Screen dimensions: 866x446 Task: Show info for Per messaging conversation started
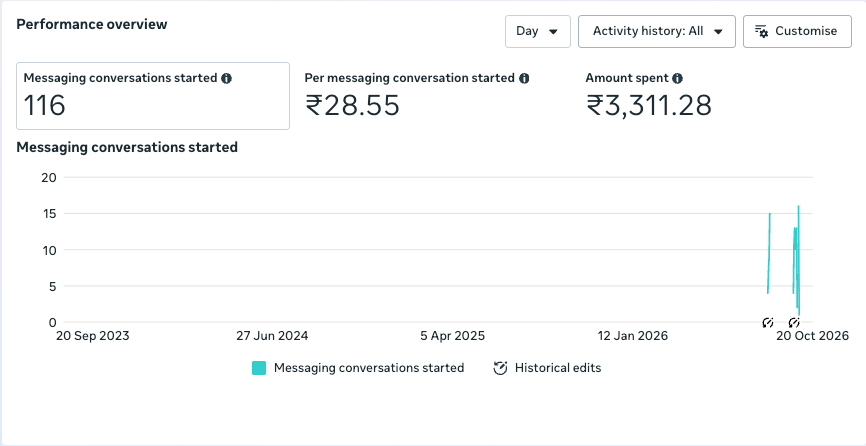[524, 78]
